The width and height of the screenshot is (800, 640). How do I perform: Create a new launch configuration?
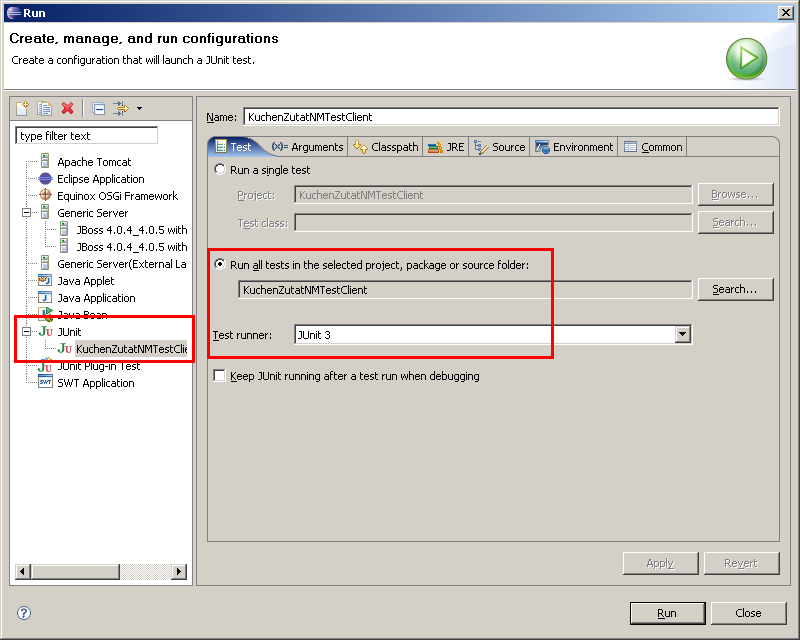point(22,108)
